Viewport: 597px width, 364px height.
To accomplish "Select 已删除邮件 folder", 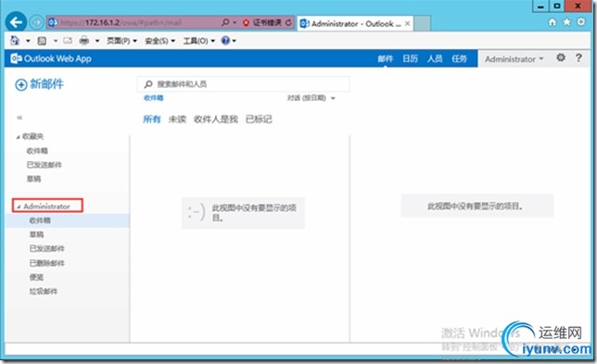I will click(47, 263).
